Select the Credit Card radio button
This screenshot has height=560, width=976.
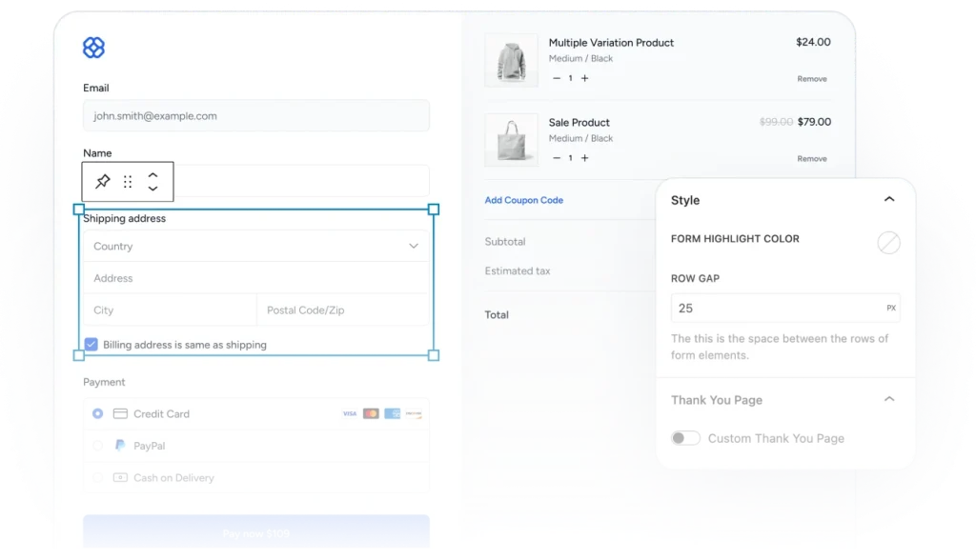[98, 413]
